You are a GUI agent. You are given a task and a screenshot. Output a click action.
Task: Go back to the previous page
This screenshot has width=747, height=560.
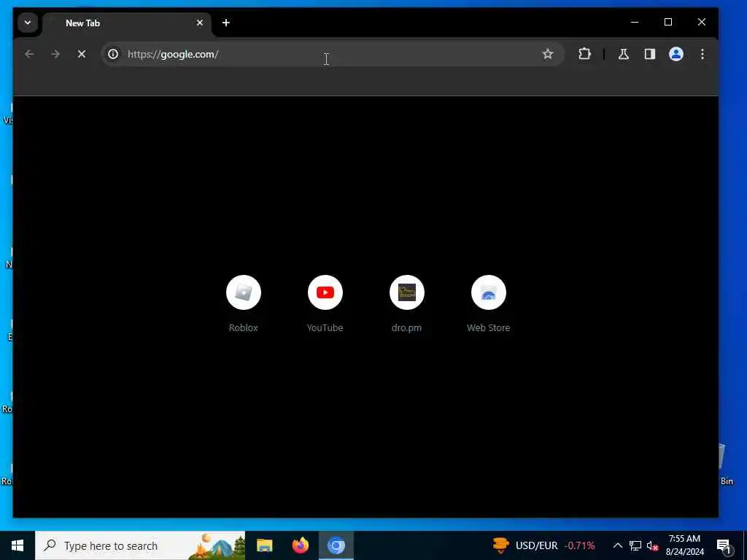(x=29, y=54)
